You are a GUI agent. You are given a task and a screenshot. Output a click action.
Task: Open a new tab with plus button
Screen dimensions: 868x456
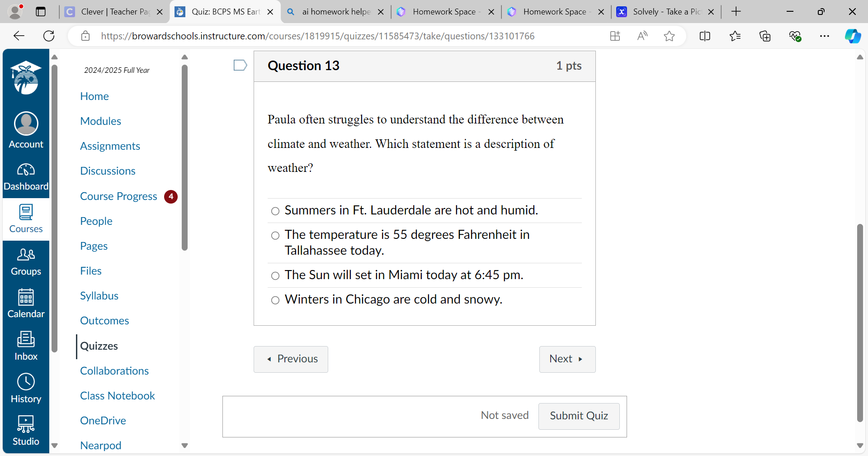(736, 12)
